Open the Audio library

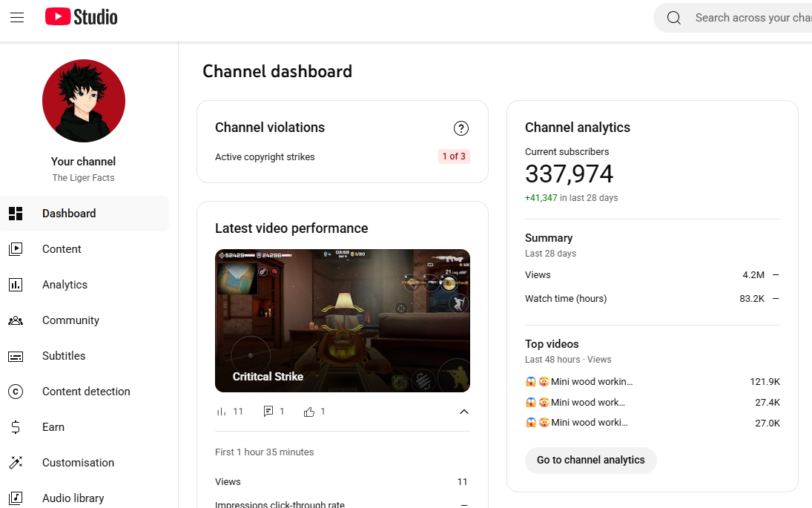click(85, 498)
